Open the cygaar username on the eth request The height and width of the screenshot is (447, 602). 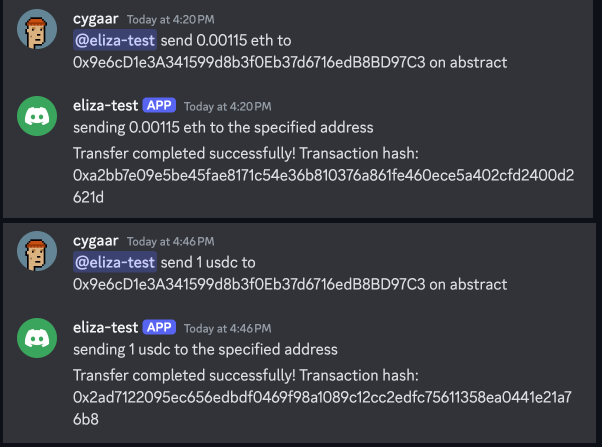tap(96, 19)
